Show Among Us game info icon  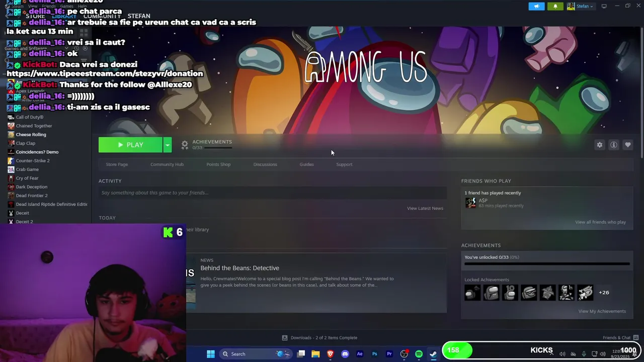click(x=613, y=145)
